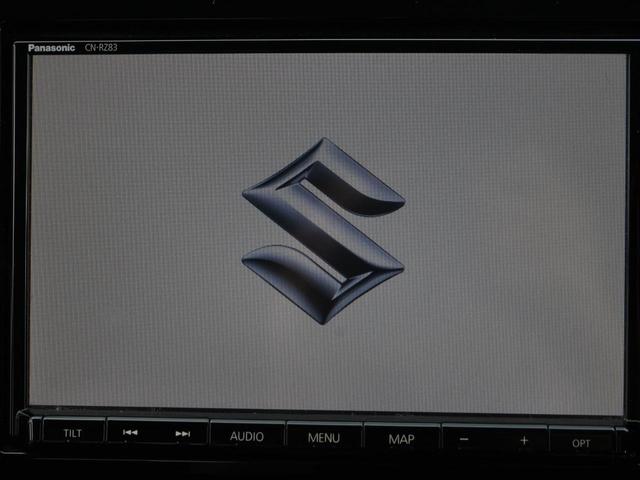Switch to the MAP view
The width and height of the screenshot is (640, 480).
[401, 438]
